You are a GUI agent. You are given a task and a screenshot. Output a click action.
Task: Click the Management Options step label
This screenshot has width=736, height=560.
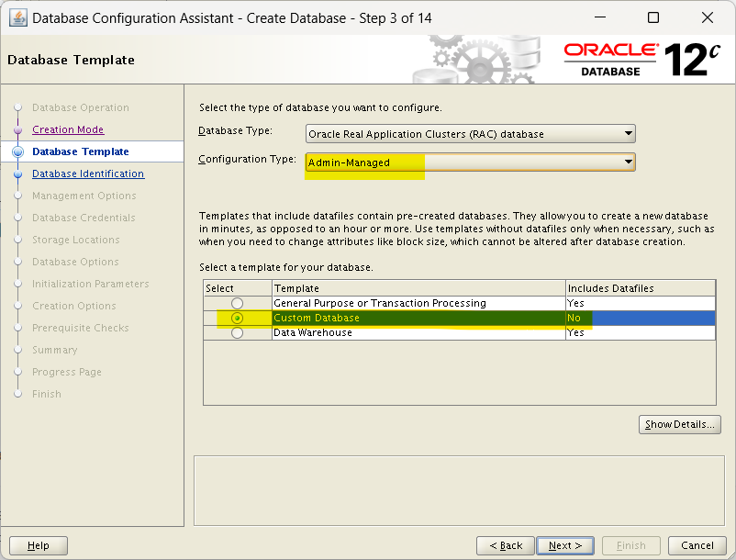pyautogui.click(x=84, y=196)
